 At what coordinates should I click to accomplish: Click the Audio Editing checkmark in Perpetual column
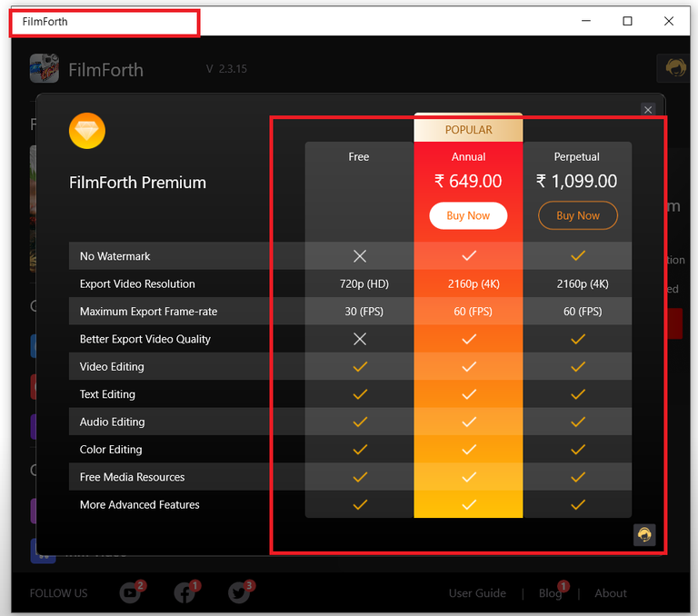tap(578, 422)
